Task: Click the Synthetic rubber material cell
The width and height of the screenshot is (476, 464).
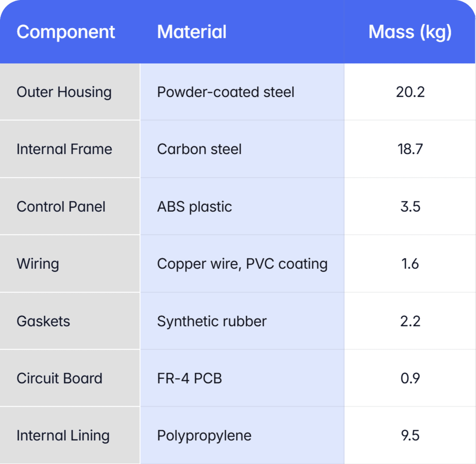Action: [x=242, y=321]
